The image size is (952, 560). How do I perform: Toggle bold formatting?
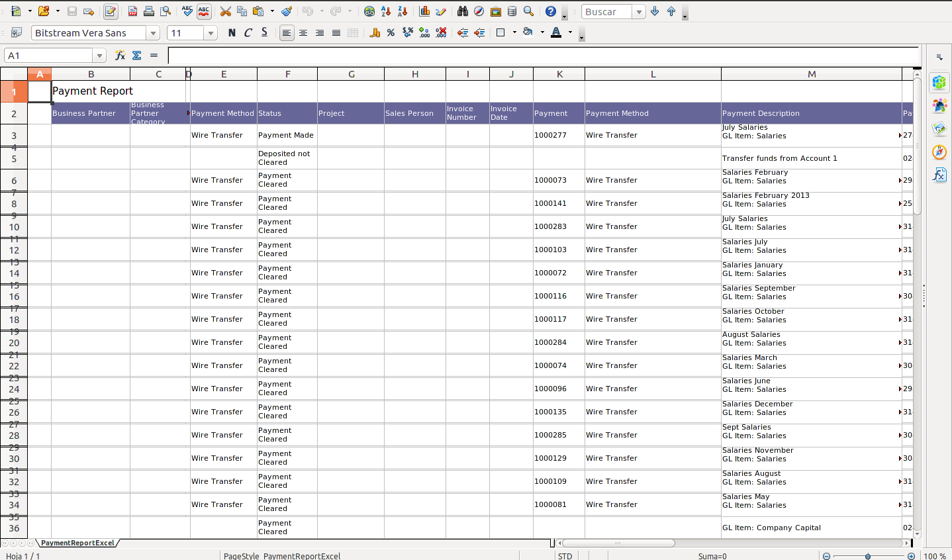[232, 33]
